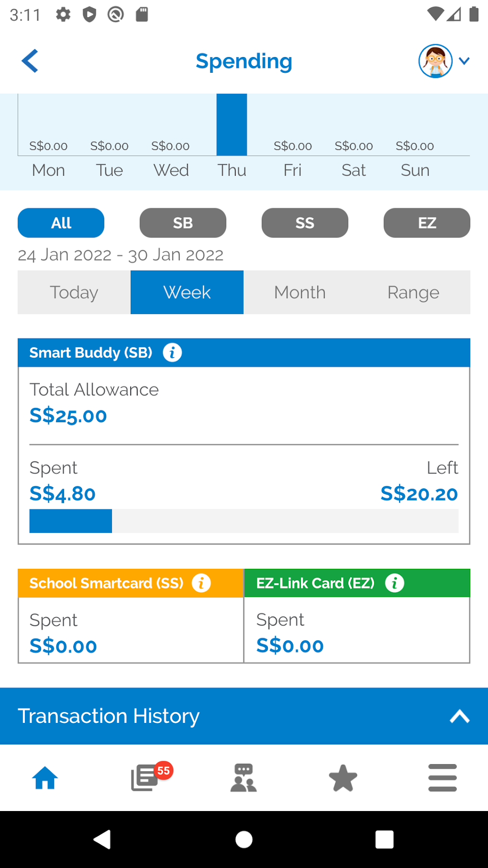This screenshot has height=868, width=488.
Task: Expand the Transaction History panel
Action: point(459,716)
